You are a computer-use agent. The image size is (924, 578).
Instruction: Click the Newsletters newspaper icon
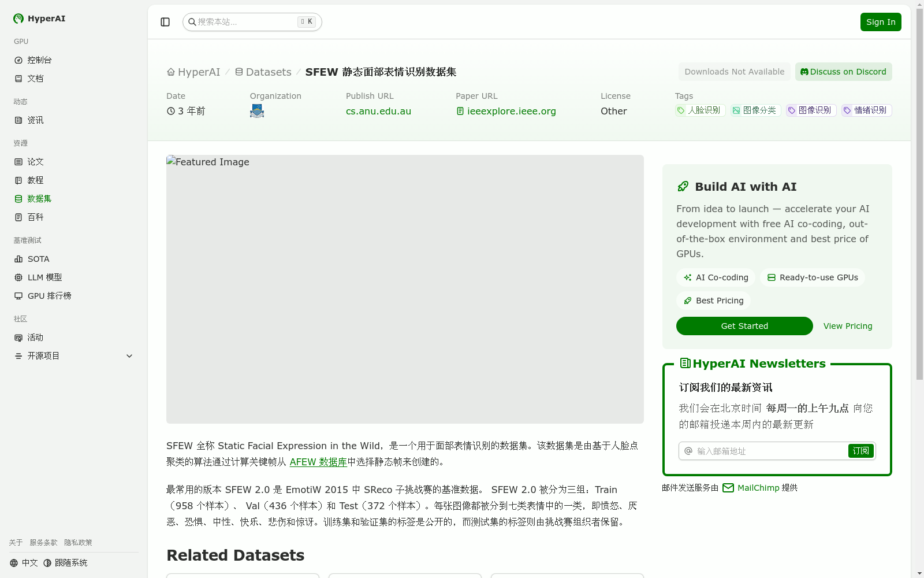[x=685, y=363]
